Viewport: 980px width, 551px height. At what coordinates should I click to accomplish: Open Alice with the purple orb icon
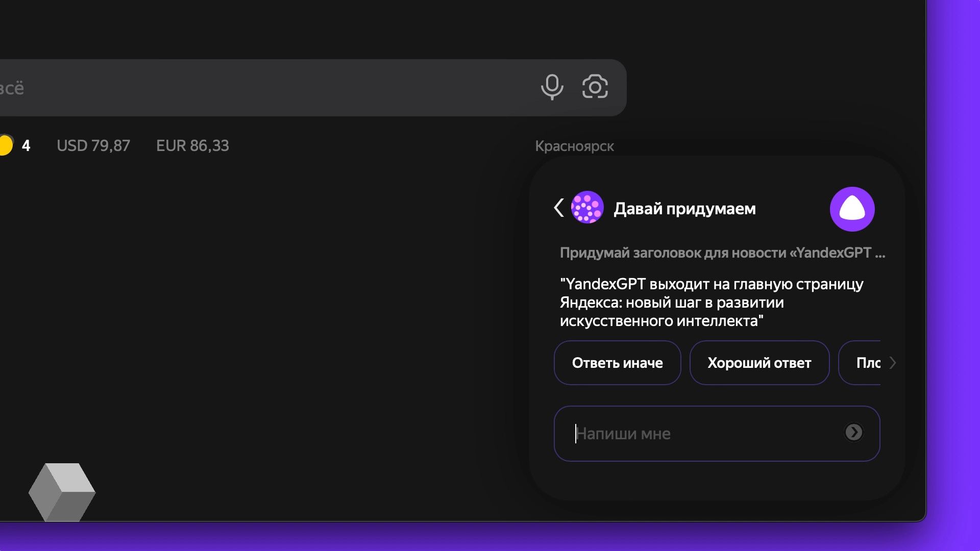pyautogui.click(x=852, y=209)
